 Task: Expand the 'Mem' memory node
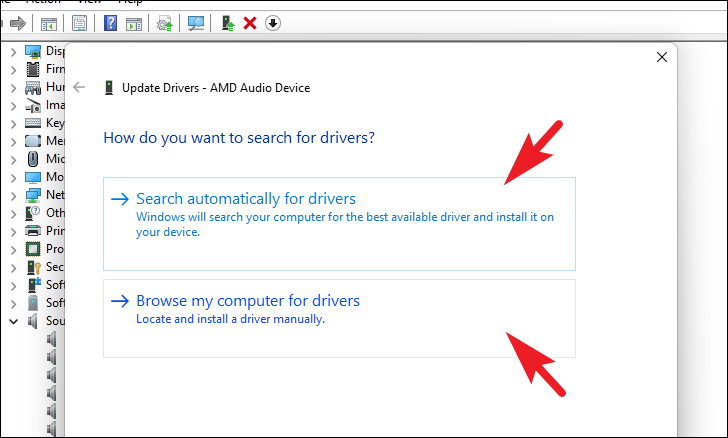[13, 142]
